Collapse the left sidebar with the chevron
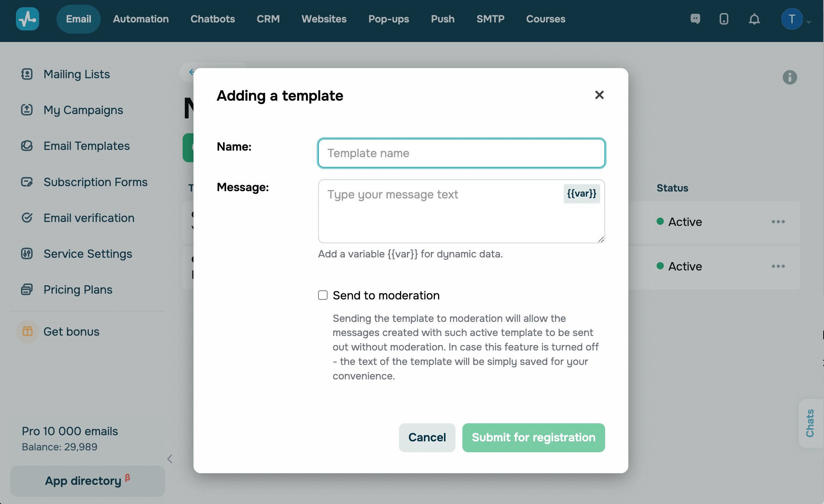This screenshot has height=504, width=824. point(170,459)
